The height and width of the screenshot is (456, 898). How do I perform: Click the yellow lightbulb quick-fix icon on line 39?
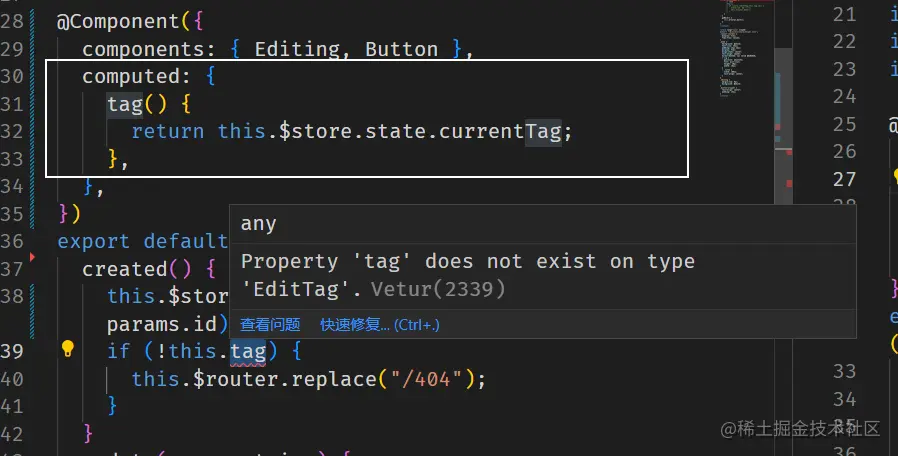(68, 348)
